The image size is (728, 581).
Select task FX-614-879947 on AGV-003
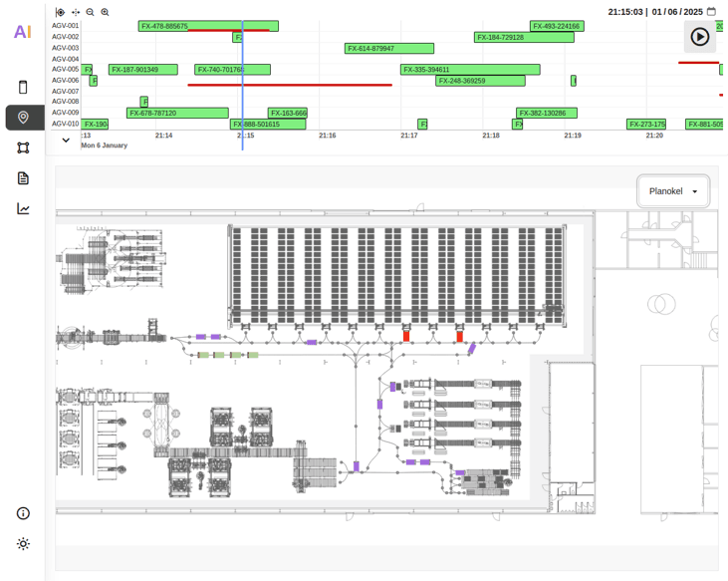tap(389, 48)
